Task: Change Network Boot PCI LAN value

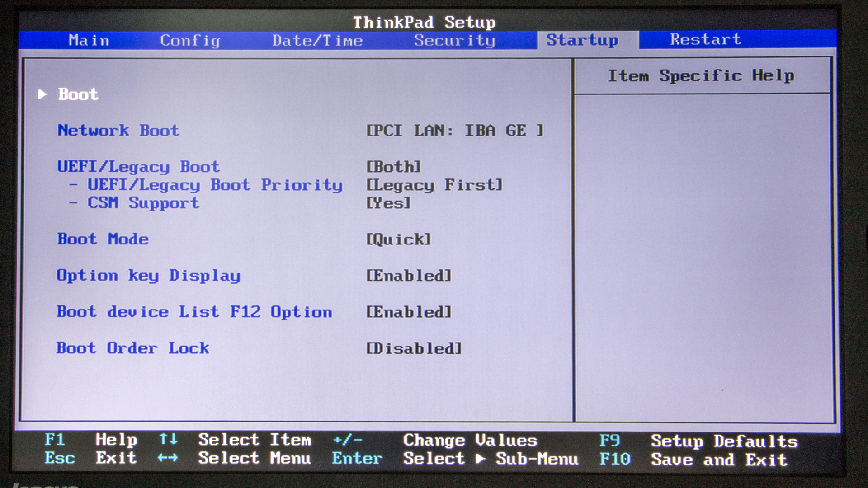Action: (454, 131)
